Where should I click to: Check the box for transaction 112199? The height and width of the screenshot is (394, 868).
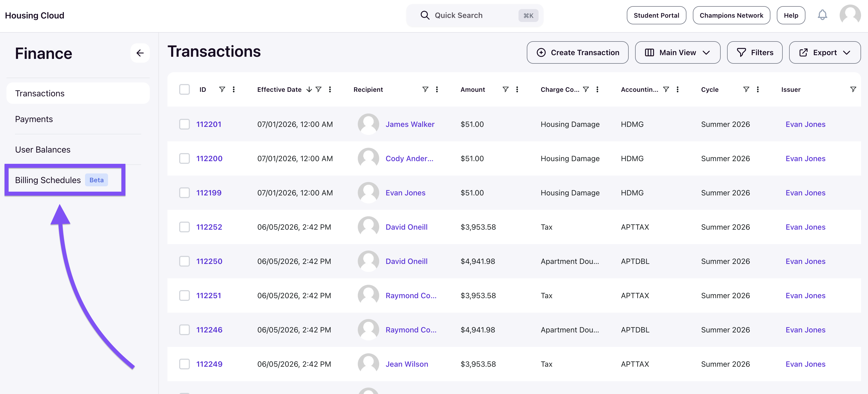pos(184,193)
